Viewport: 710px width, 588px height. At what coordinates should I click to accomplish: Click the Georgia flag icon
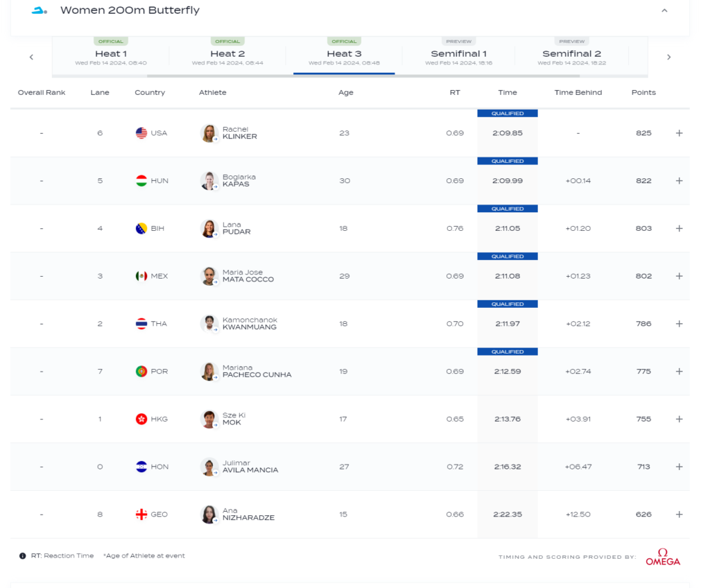141,514
